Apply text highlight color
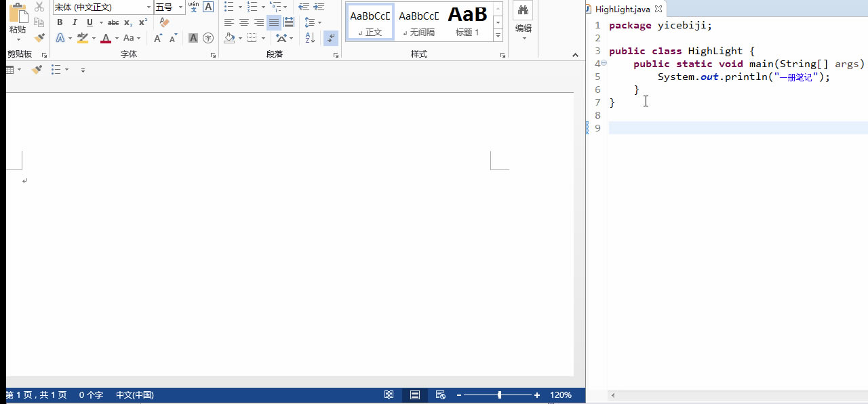The height and width of the screenshot is (404, 868). 83,38
